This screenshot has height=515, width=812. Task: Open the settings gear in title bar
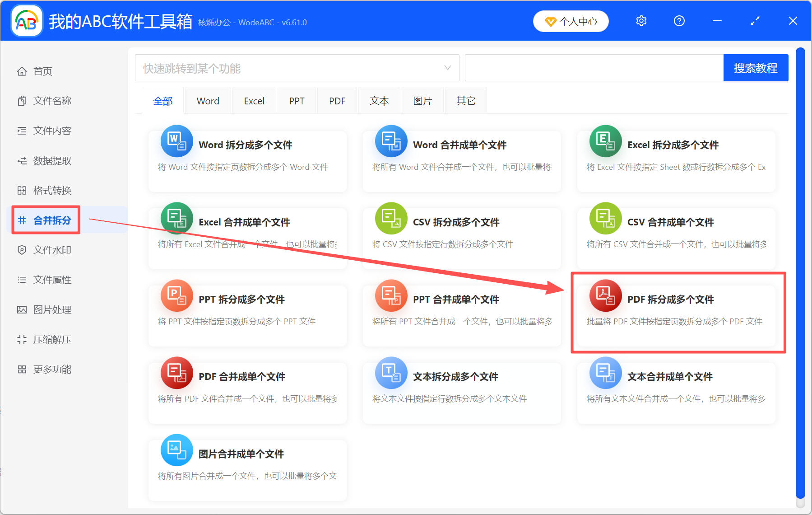click(x=641, y=21)
